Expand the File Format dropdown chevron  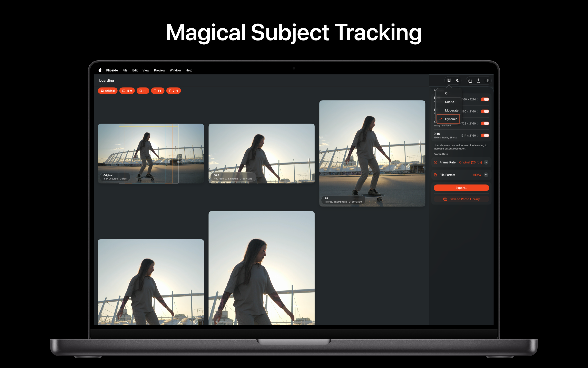tap(486, 175)
